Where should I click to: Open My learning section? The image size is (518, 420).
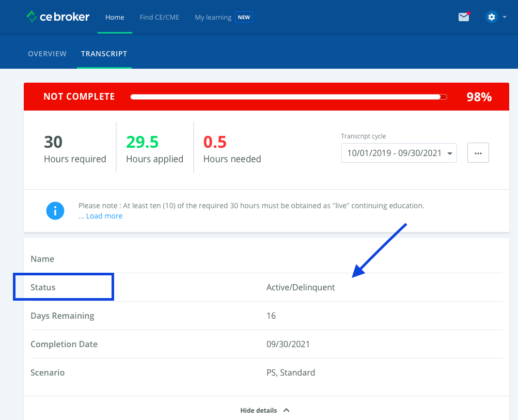(x=213, y=17)
